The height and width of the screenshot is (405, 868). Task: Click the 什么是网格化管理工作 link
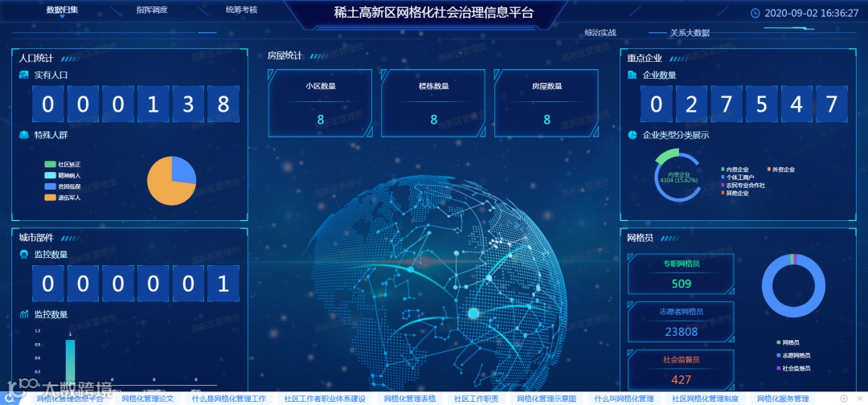point(229,399)
